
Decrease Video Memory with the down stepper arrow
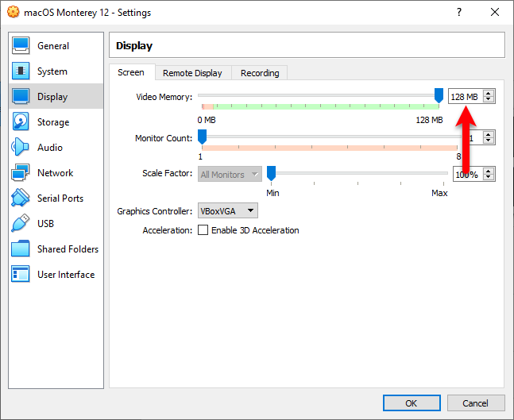(x=489, y=99)
